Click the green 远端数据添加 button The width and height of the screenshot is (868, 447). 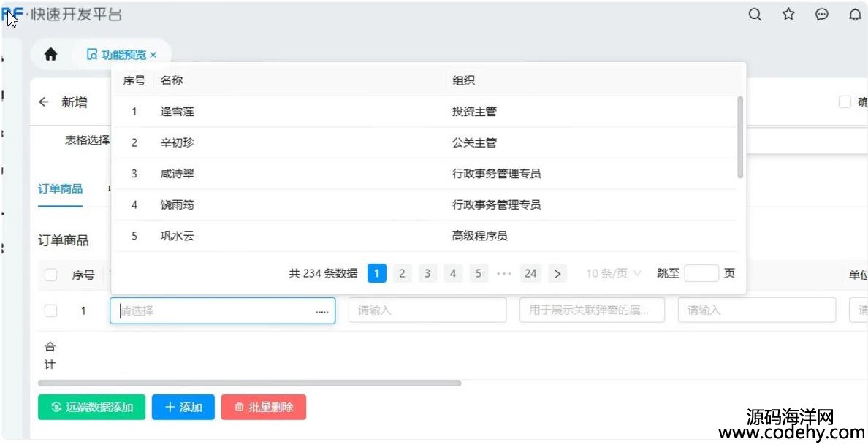pyautogui.click(x=92, y=408)
